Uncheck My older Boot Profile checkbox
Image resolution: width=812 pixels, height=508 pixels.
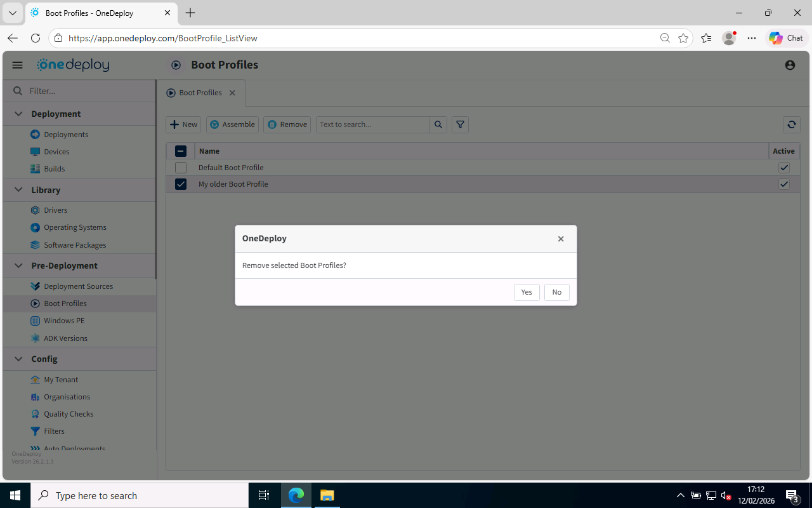[181, 184]
